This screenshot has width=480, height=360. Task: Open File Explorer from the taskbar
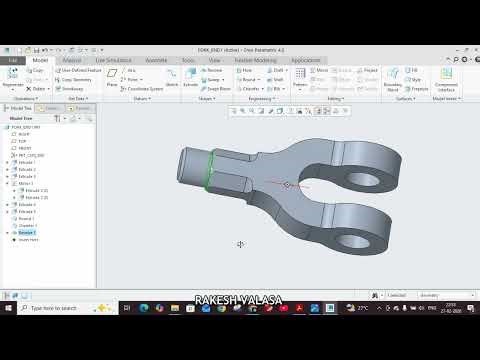click(x=175, y=308)
